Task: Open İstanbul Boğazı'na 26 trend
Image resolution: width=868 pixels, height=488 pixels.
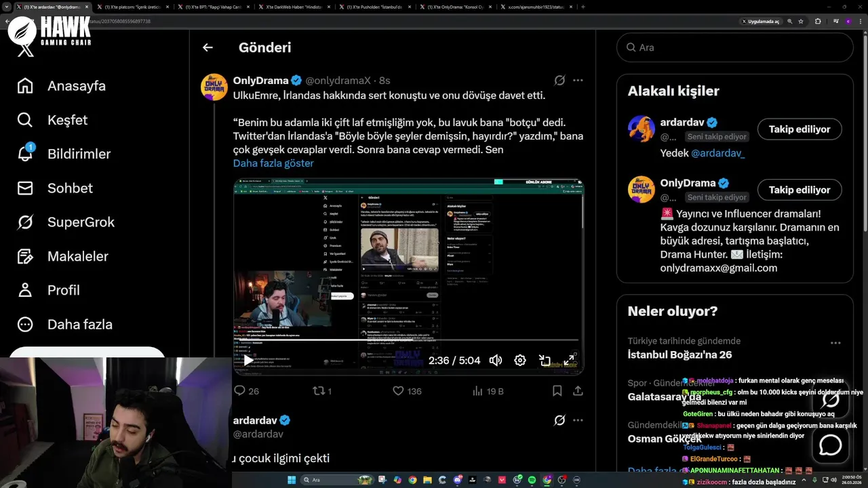Action: [x=679, y=354]
